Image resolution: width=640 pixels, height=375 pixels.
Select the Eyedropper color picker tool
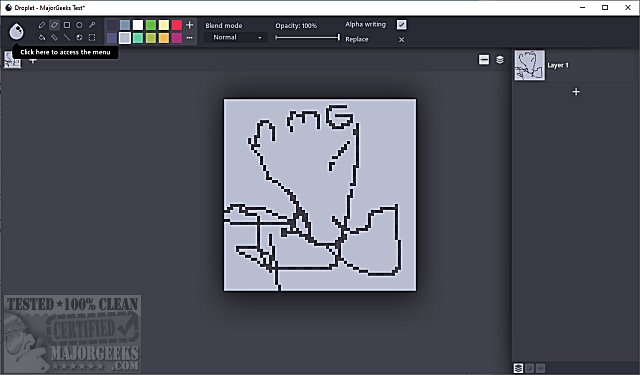(92, 25)
